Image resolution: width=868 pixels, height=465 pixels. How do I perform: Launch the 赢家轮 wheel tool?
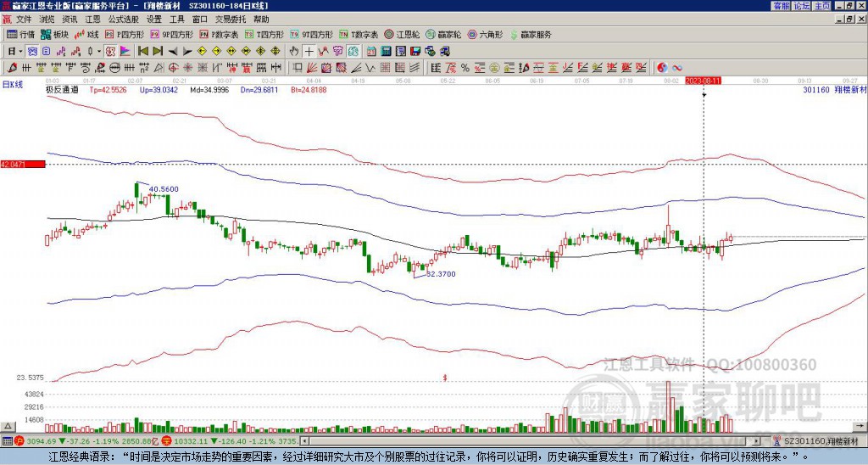(443, 34)
